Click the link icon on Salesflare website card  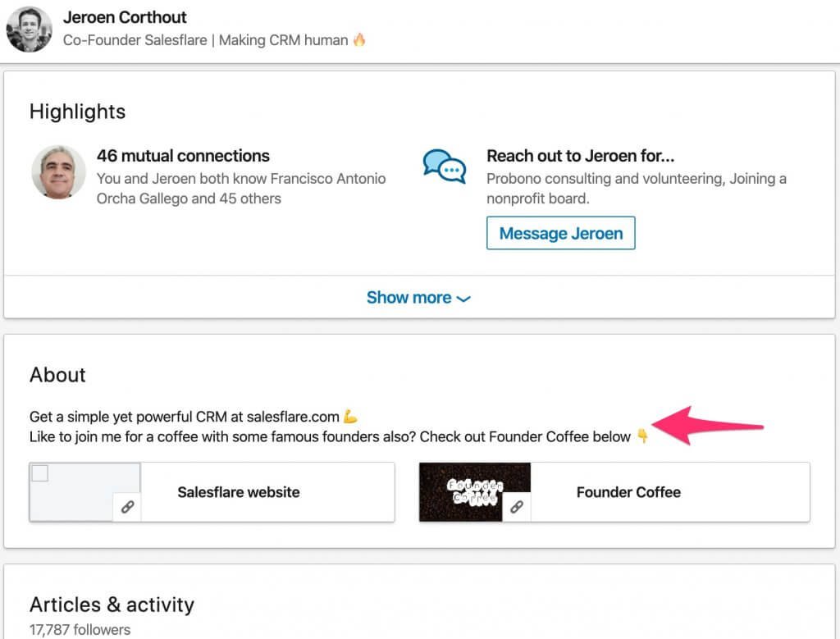pyautogui.click(x=127, y=509)
